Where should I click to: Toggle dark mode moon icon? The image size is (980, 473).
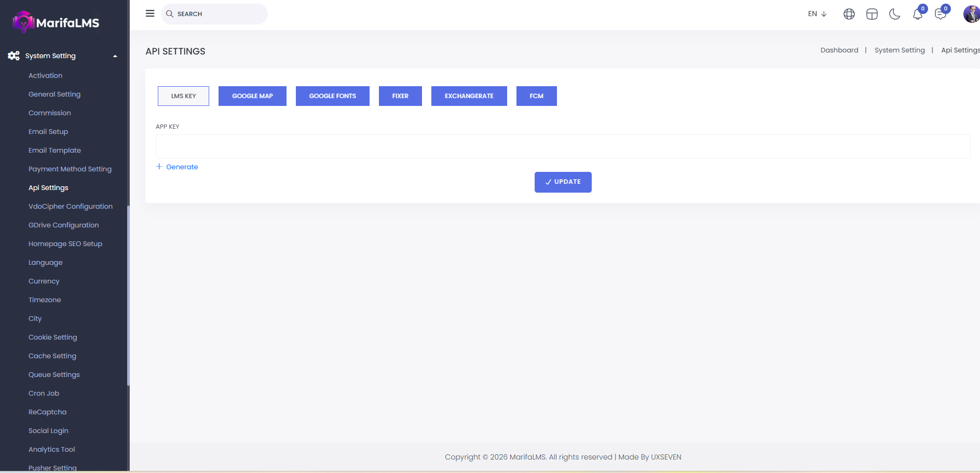coord(894,14)
